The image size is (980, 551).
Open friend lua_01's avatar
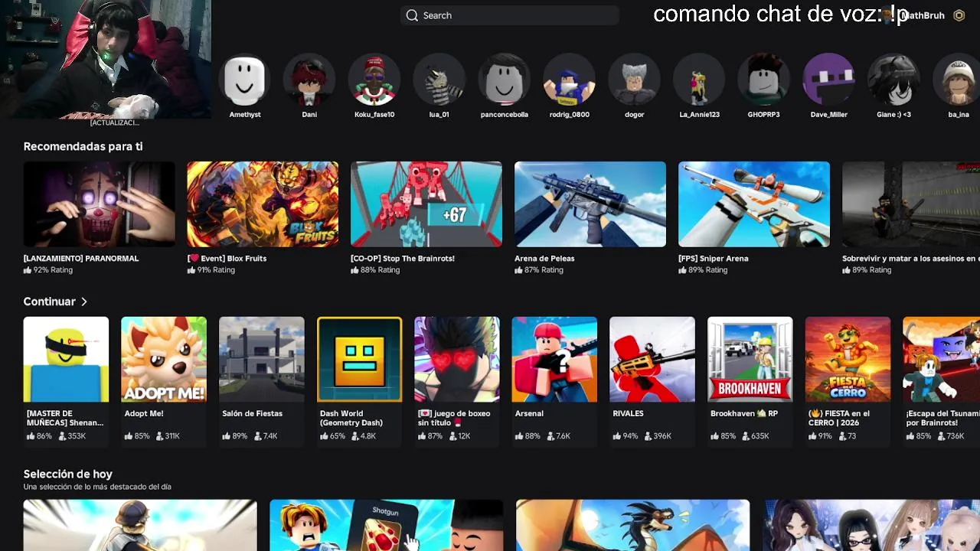click(439, 80)
